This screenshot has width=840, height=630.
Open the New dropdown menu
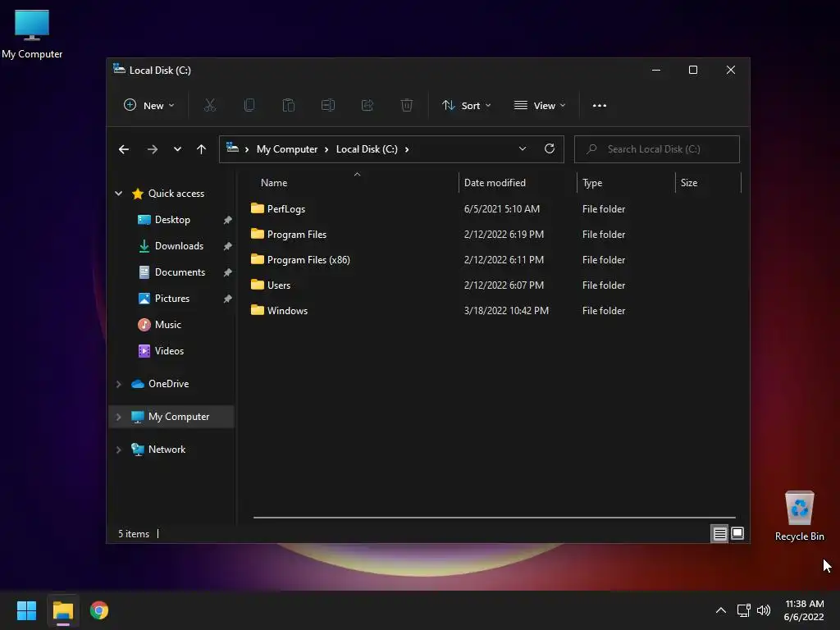point(149,106)
